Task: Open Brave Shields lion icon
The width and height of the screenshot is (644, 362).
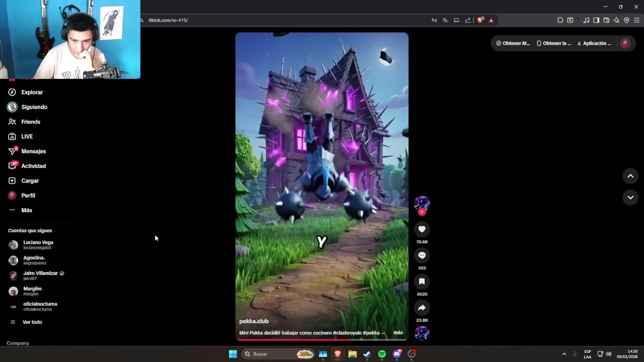Action: pos(480,20)
